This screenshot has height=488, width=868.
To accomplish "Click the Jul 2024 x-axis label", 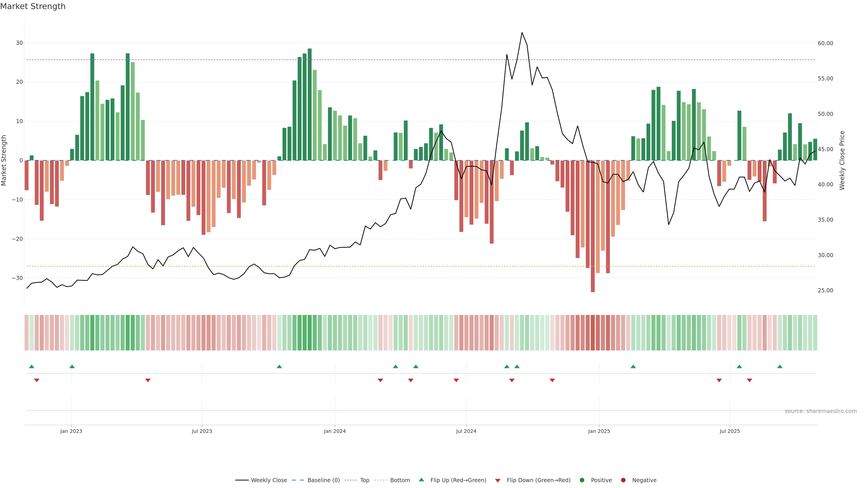I will [466, 431].
